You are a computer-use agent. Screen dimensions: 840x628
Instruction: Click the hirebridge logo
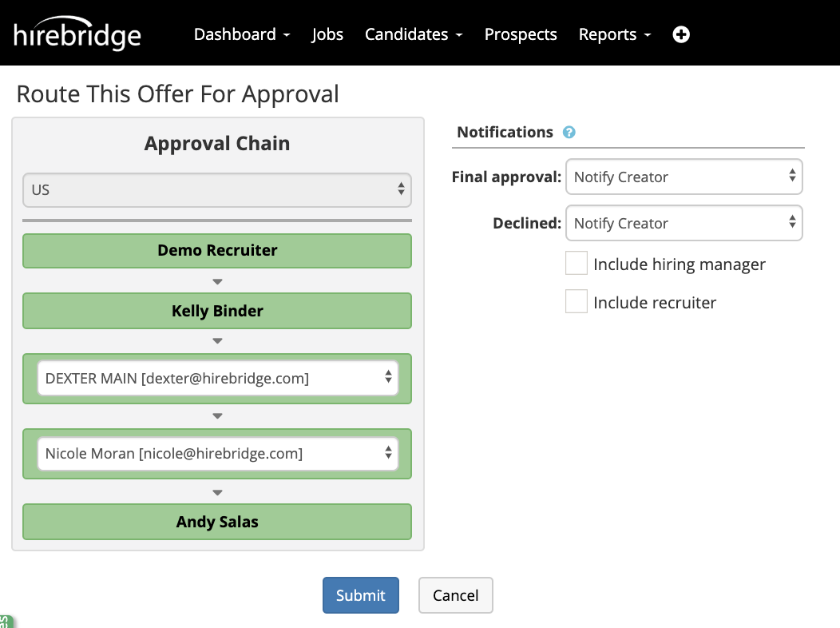[77, 34]
